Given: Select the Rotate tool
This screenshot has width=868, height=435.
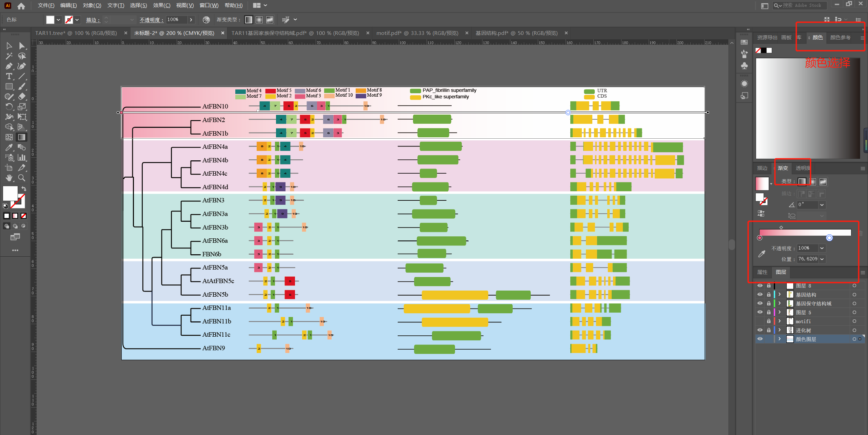Looking at the screenshot, I should pyautogui.click(x=9, y=107).
